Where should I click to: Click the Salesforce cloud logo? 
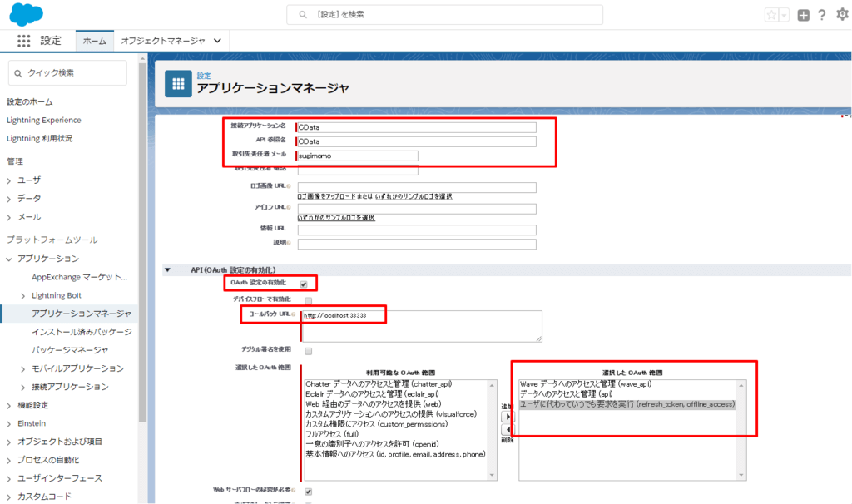click(x=26, y=13)
